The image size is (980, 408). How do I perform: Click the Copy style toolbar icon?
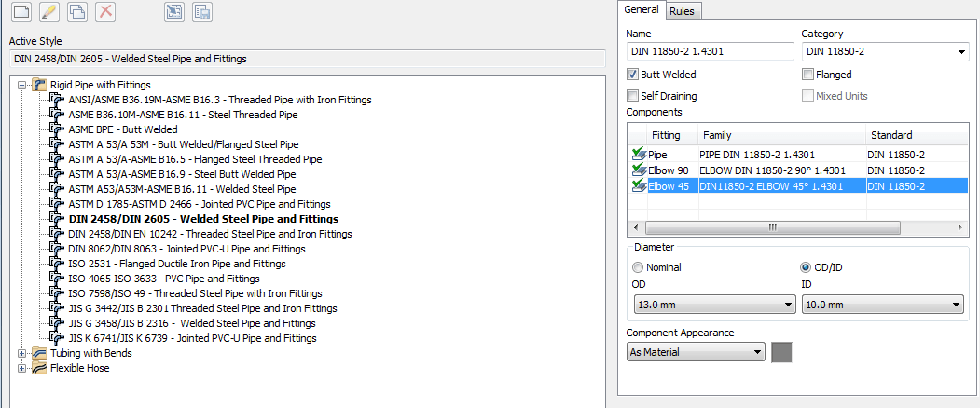click(77, 11)
